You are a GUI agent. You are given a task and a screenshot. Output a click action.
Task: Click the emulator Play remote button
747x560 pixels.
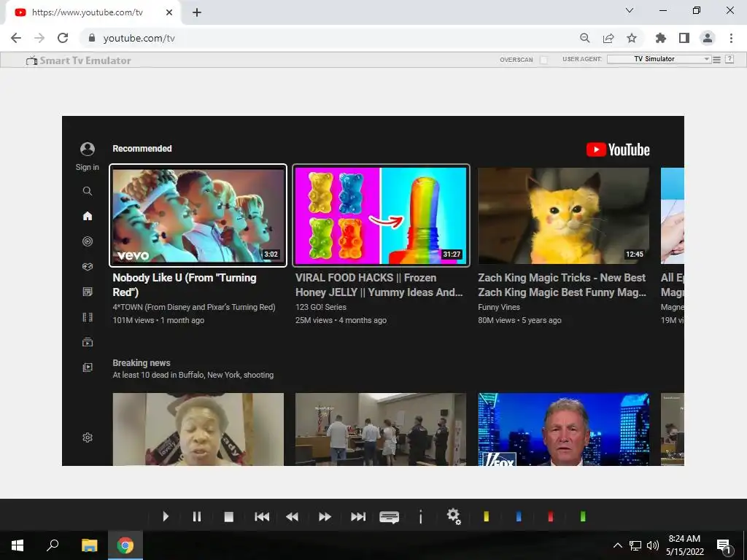[166, 517]
